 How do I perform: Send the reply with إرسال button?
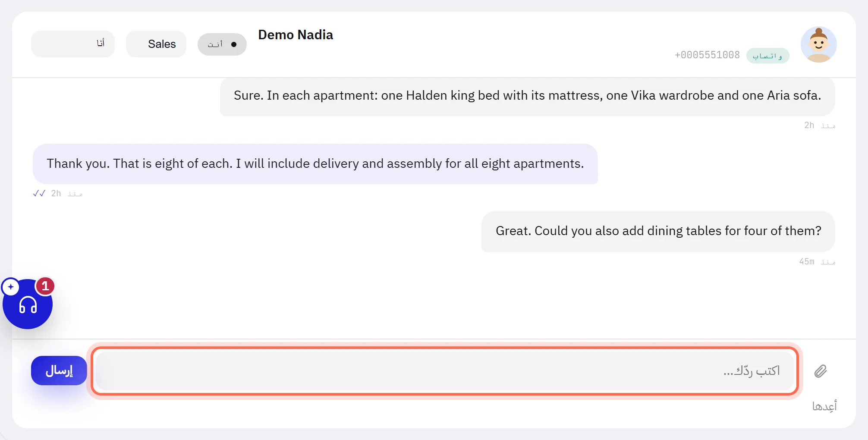click(x=59, y=371)
